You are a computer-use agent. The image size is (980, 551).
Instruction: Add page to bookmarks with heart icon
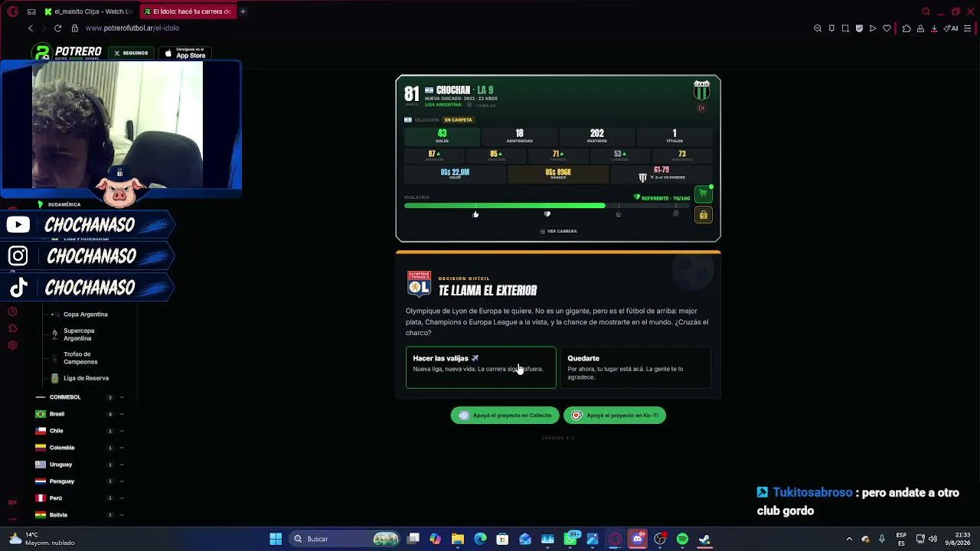tap(887, 28)
